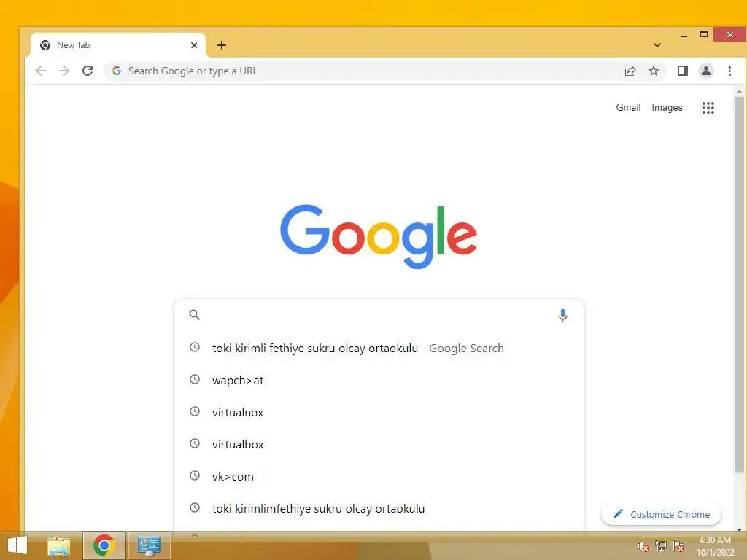This screenshot has height=560, width=747.
Task: Open the network tray icon
Action: pyautogui.click(x=660, y=546)
